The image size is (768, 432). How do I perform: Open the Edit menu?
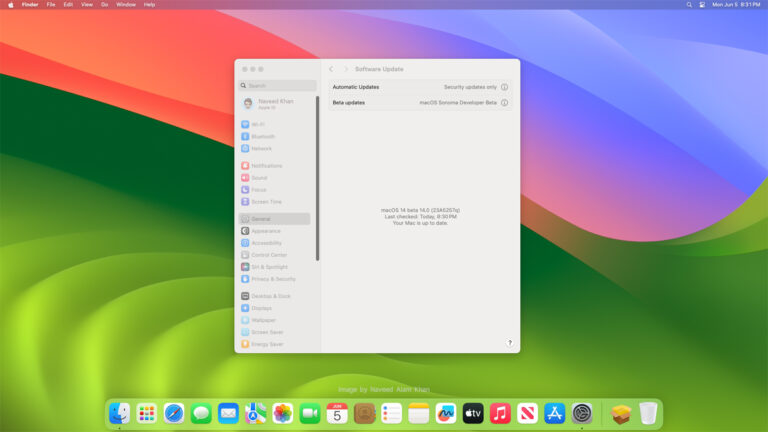coord(68,4)
